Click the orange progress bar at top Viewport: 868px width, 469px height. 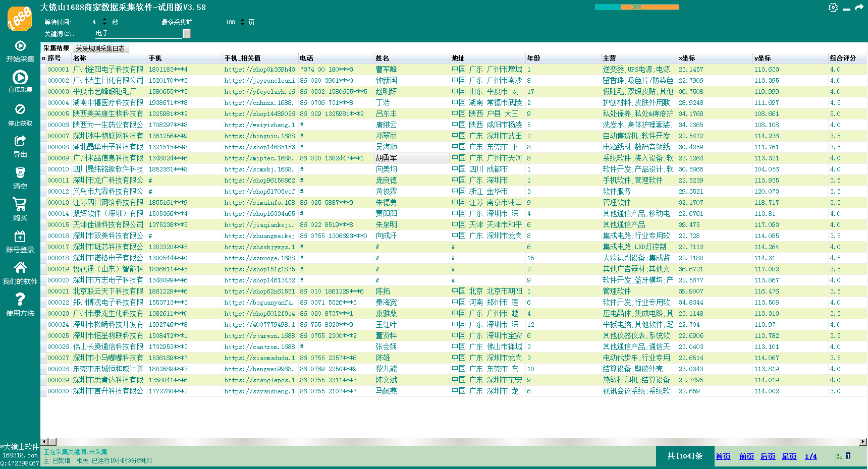click(637, 7)
